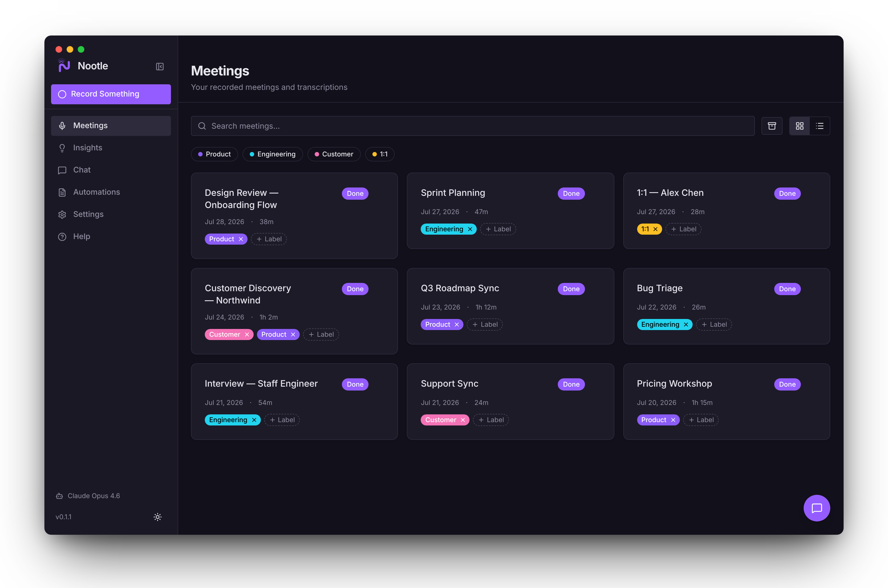Open Automations in sidebar
This screenshot has width=888, height=588.
coord(111,192)
